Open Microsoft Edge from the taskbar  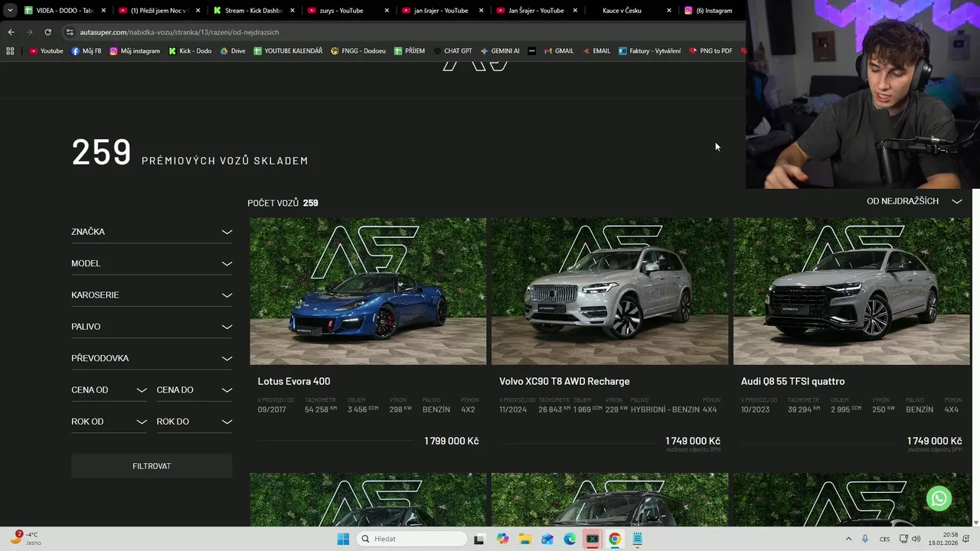click(x=570, y=539)
